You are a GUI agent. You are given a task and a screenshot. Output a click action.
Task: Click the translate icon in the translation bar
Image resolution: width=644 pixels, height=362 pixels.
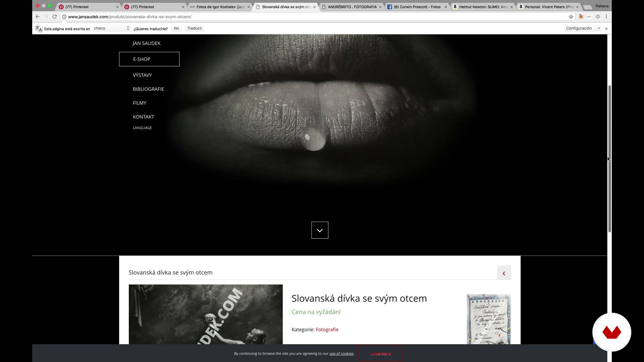(39, 28)
